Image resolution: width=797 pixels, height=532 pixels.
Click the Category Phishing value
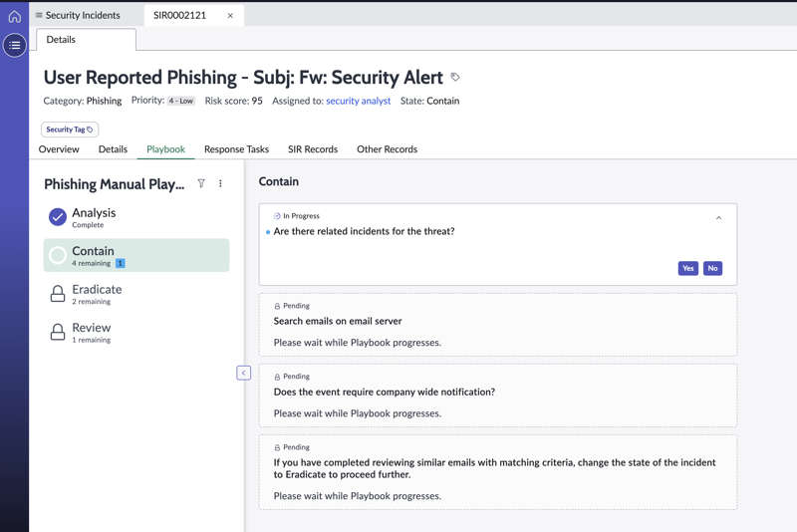[x=104, y=101]
